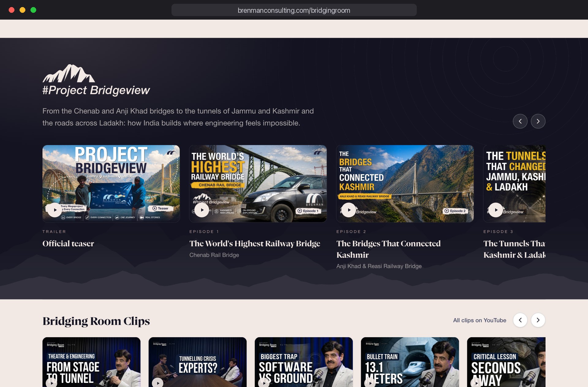Viewport: 588px width, 387px height.
Task: Open Bridges That Connected Kashmir thumbnail
Action: pyautogui.click(x=405, y=184)
